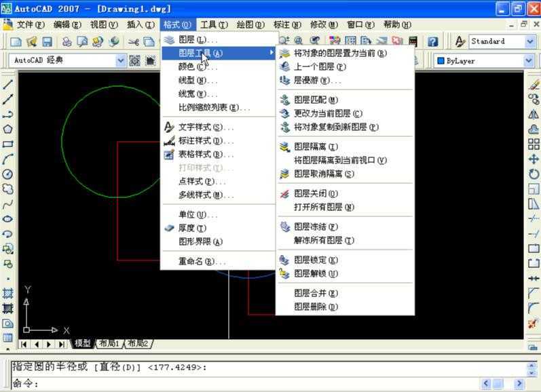Viewport: 541px width, 392px height.
Task: Open the 绘图(D) menu
Action: pos(250,25)
